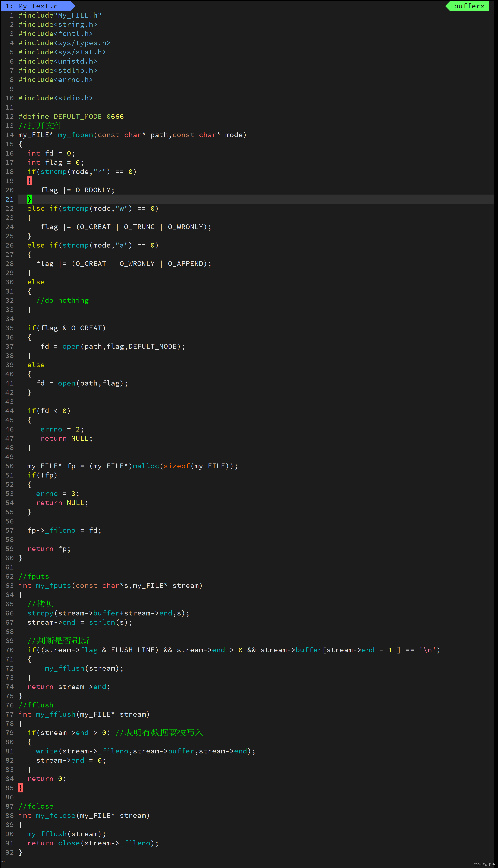Click 'if(!fp)' on line 51
The width and height of the screenshot is (498, 868).
pyautogui.click(x=42, y=475)
